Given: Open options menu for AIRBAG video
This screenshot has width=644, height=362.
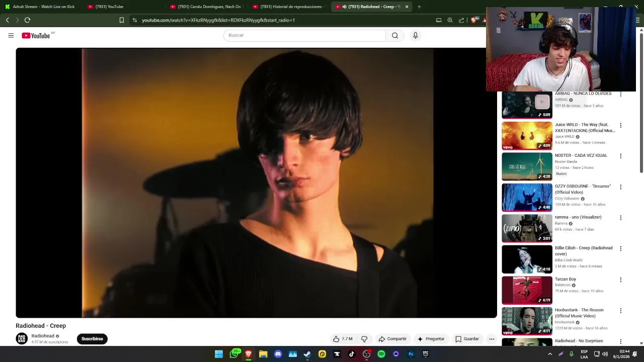Looking at the screenshot, I should click(620, 94).
